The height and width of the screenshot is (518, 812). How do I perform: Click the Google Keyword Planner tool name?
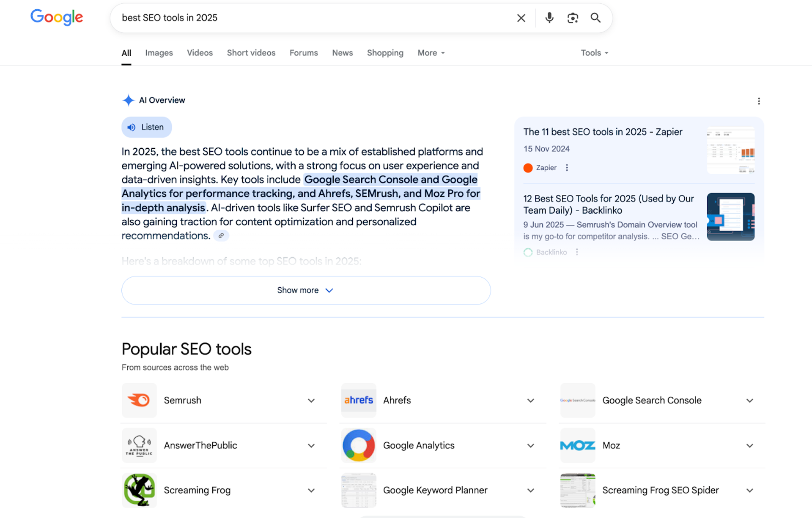435,490
